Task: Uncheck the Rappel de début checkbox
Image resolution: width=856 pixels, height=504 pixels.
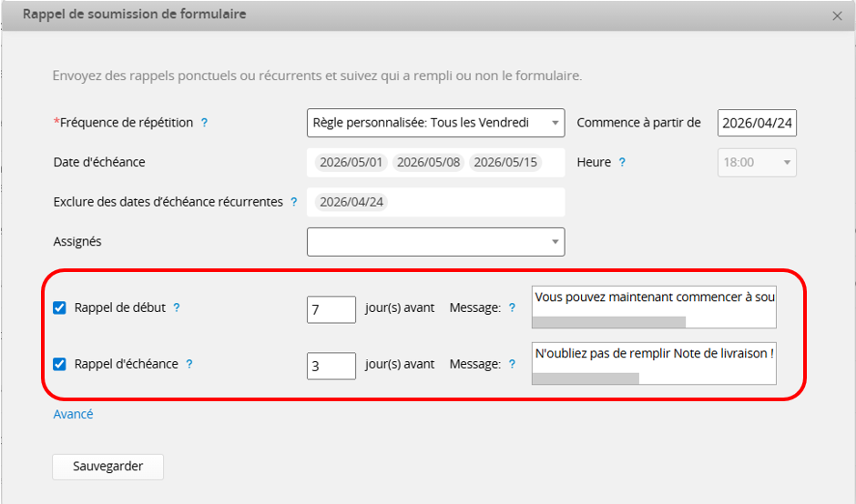Action: click(60, 308)
